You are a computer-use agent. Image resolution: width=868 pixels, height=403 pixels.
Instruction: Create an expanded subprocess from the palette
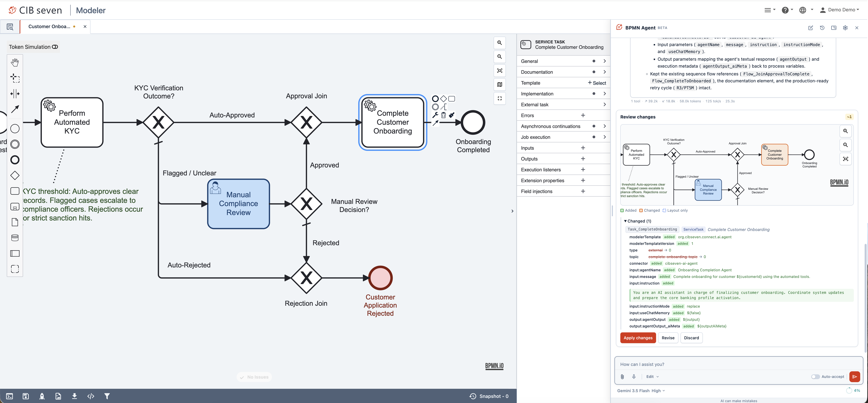coord(15,207)
